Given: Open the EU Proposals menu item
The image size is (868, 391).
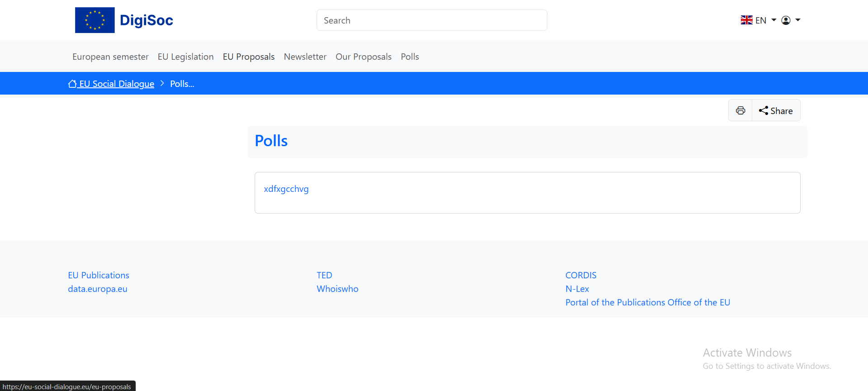Looking at the screenshot, I should point(249,57).
